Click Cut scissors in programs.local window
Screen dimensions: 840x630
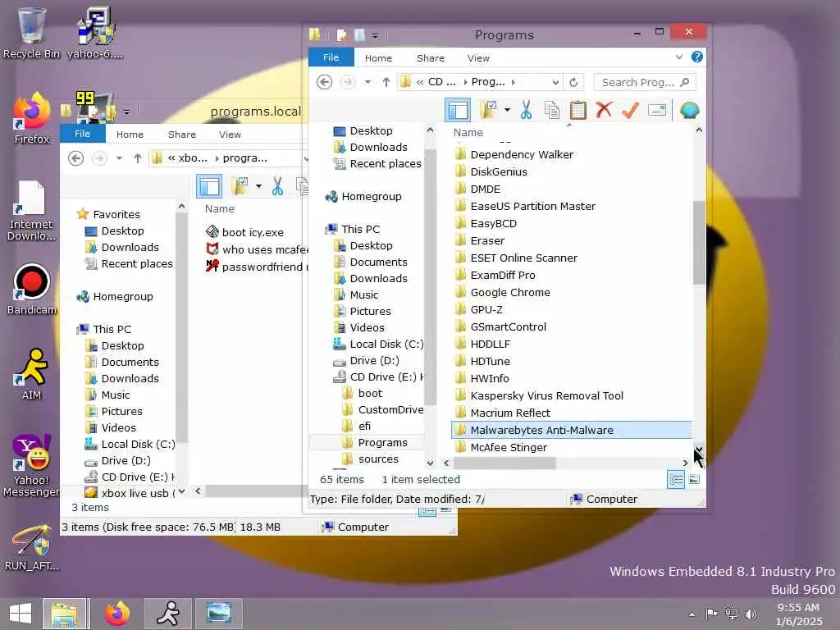(x=277, y=186)
